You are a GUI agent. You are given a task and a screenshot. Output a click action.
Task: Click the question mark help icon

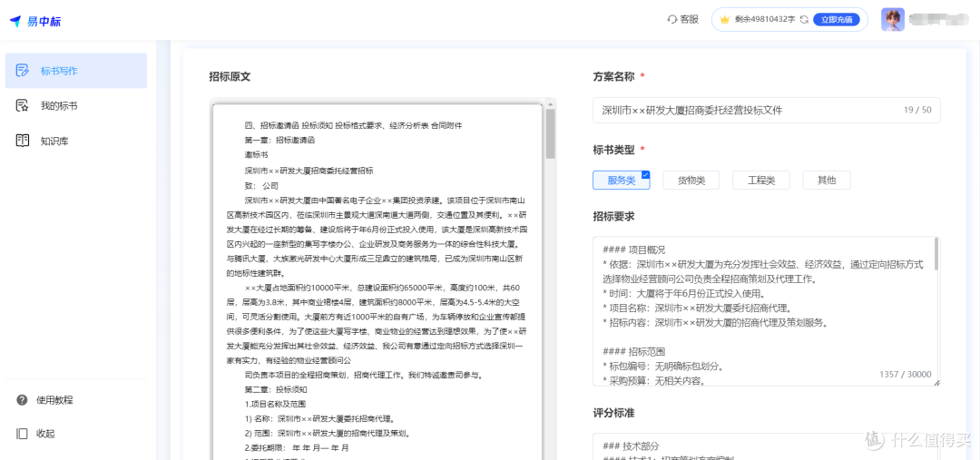pos(22,399)
